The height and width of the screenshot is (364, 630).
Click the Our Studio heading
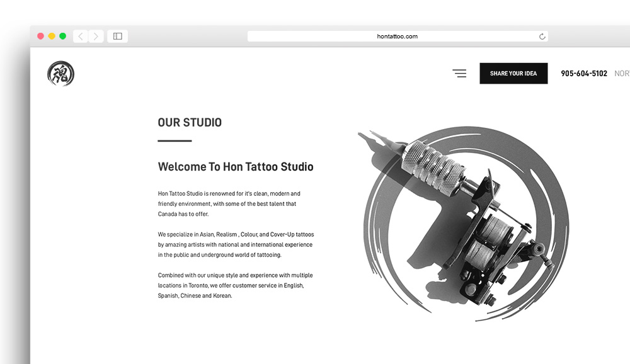pos(190,123)
